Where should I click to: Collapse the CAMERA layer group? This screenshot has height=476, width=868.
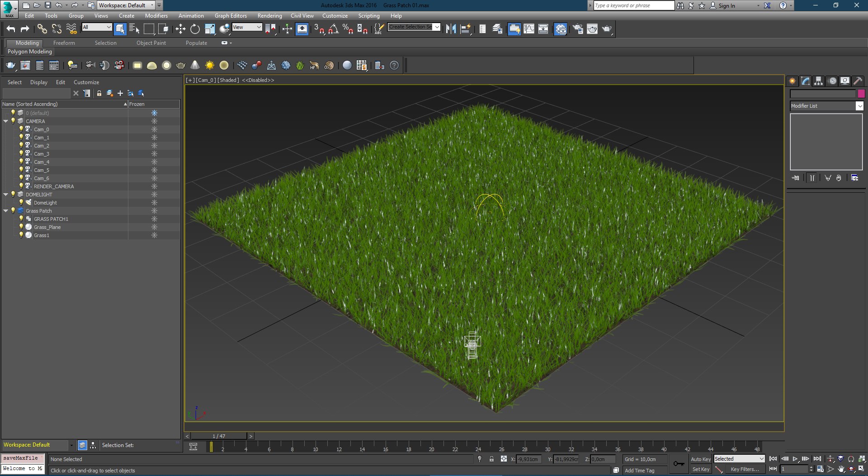(6, 121)
